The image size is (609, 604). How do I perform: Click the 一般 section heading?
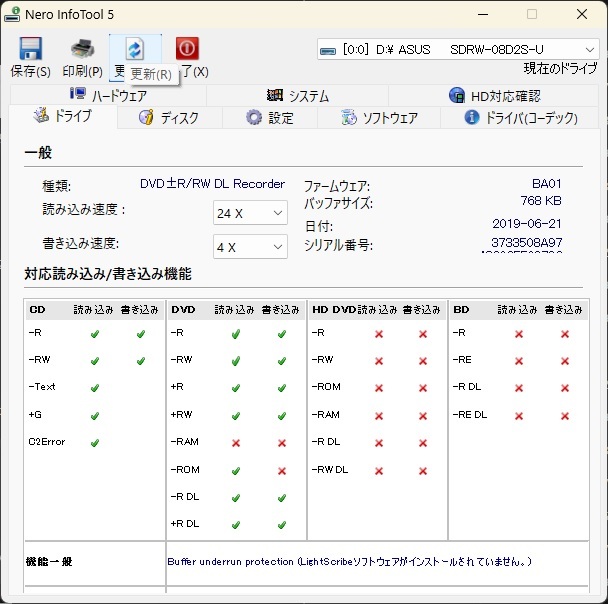tap(38, 153)
